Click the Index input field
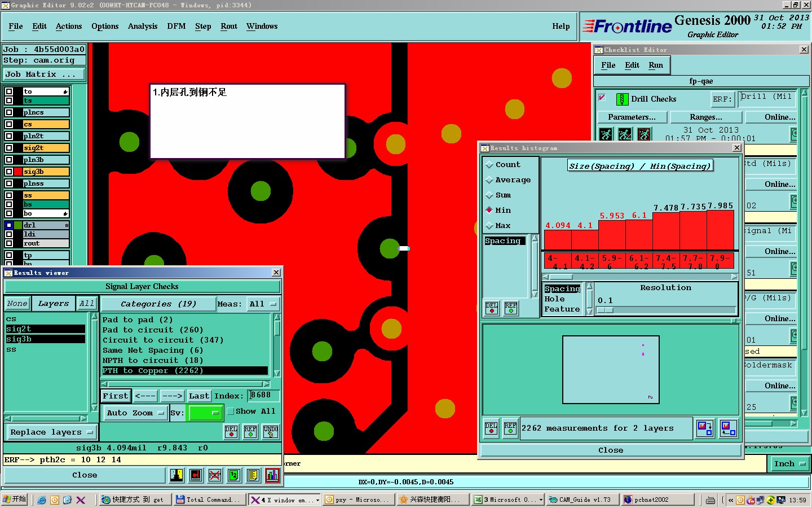This screenshot has height=508, width=812. coord(265,396)
